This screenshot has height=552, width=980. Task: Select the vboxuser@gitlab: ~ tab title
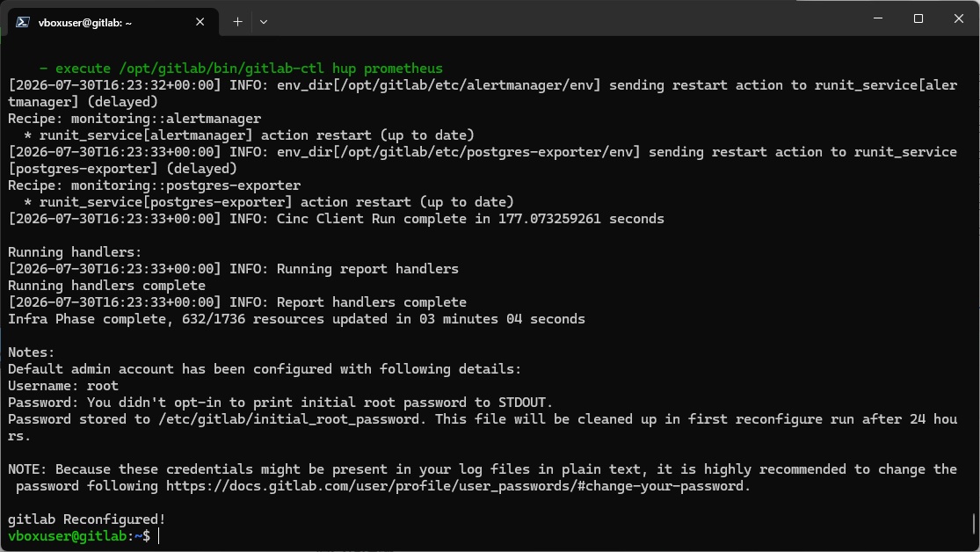point(85,23)
